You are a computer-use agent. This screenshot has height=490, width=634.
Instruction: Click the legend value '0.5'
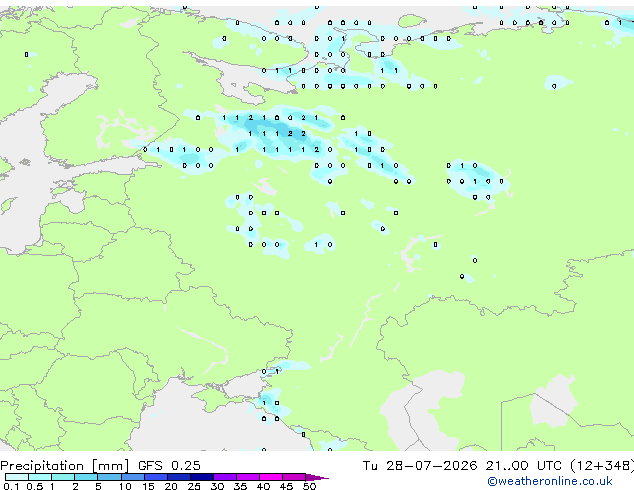(35, 486)
